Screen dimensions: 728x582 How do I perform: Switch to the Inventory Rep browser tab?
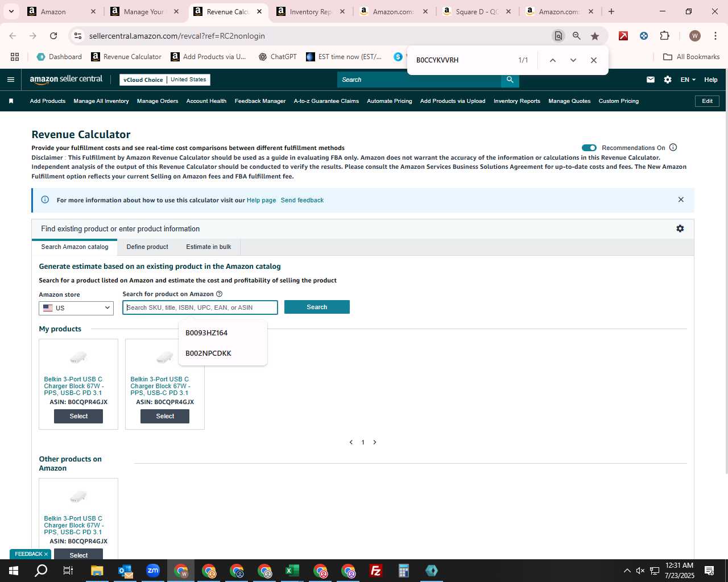click(x=310, y=11)
